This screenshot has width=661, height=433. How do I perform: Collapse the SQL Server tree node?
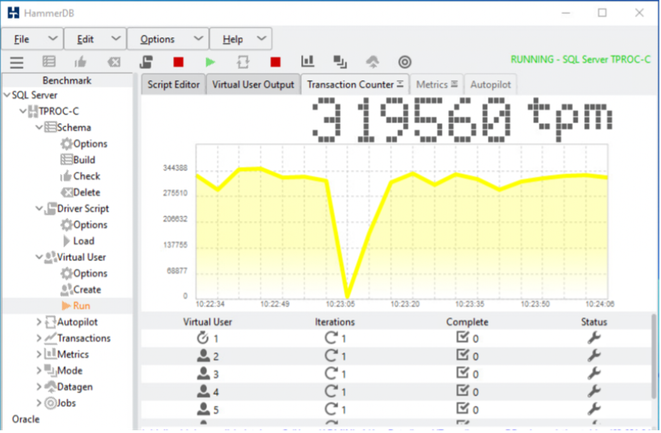point(7,95)
